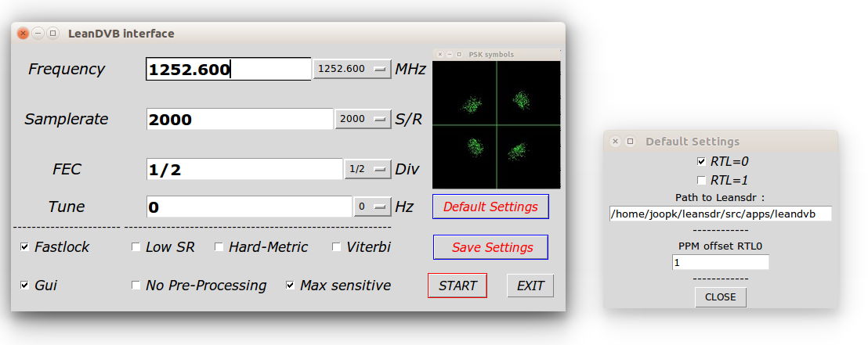Expand the FEC 1/2 dropdown
The width and height of the screenshot is (868, 345).
click(368, 169)
